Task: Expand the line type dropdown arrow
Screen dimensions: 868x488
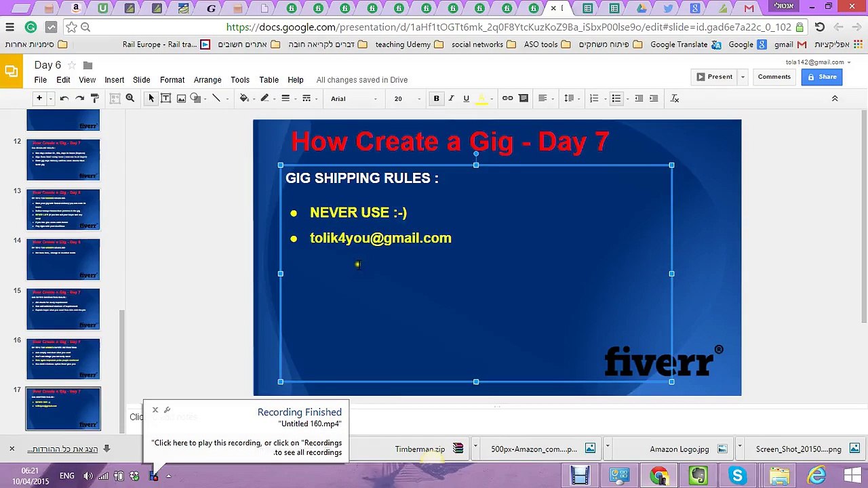Action: pos(227,99)
